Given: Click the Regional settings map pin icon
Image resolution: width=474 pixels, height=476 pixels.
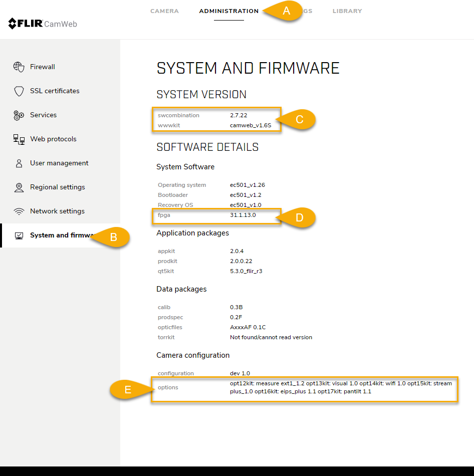Looking at the screenshot, I should coord(19,187).
